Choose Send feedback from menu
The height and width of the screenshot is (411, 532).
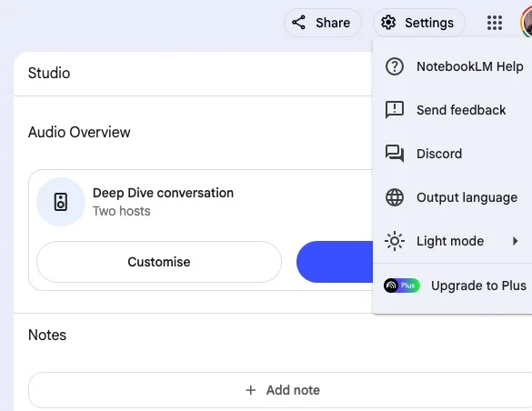(453, 110)
